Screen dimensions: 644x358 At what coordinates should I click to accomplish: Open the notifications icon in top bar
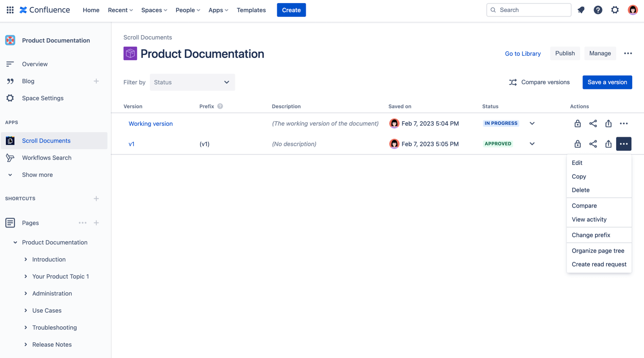pyautogui.click(x=581, y=10)
